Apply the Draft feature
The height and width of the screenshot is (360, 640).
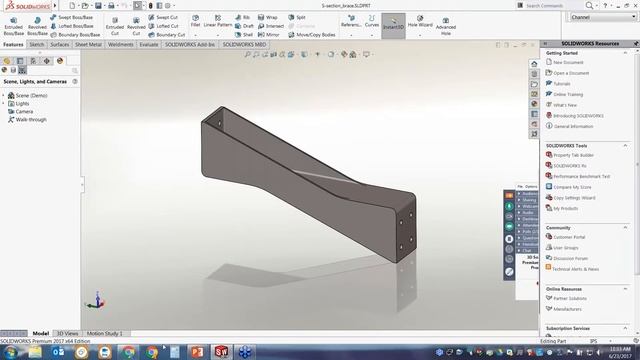click(x=244, y=26)
